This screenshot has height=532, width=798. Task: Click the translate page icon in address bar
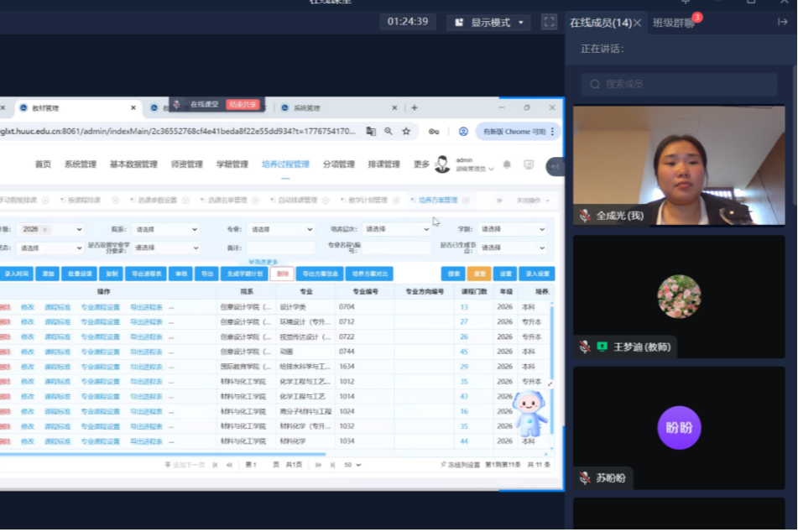tap(370, 132)
